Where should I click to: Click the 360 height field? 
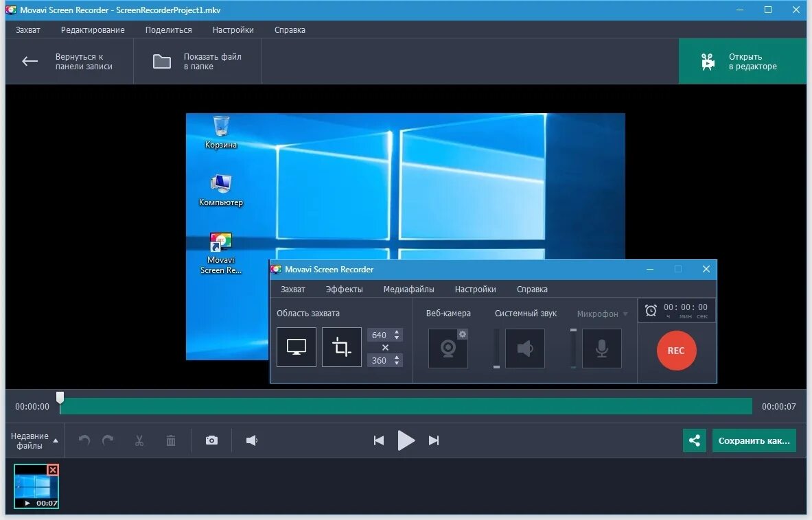[x=379, y=360]
